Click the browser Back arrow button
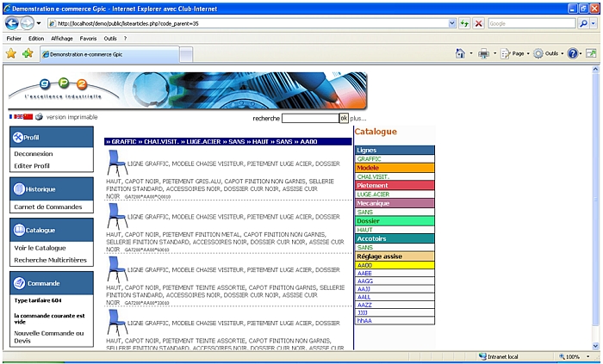Viewport: 603px width, 364px height. click(13, 23)
